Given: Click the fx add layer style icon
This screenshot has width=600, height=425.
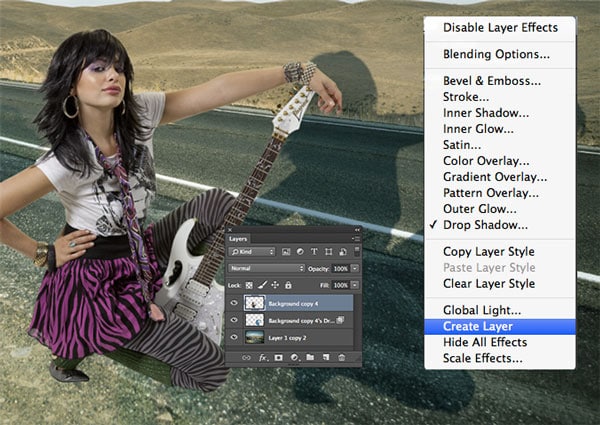Looking at the screenshot, I should click(x=263, y=357).
